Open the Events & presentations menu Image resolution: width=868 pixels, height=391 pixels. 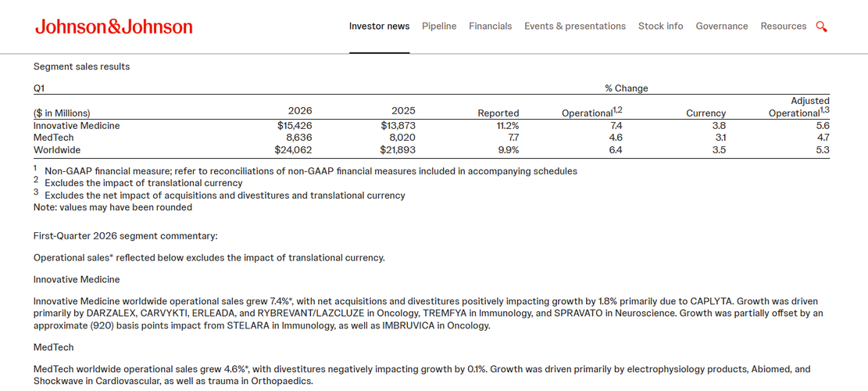click(x=575, y=26)
